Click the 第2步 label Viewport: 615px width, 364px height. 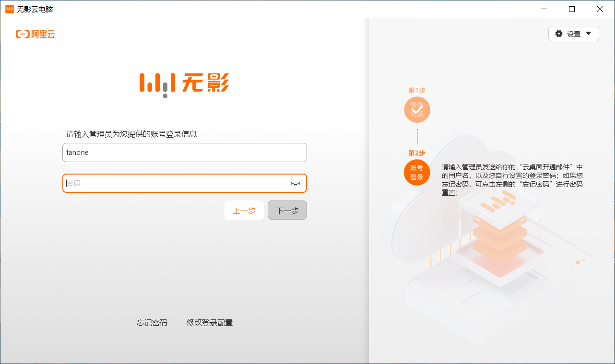(417, 153)
